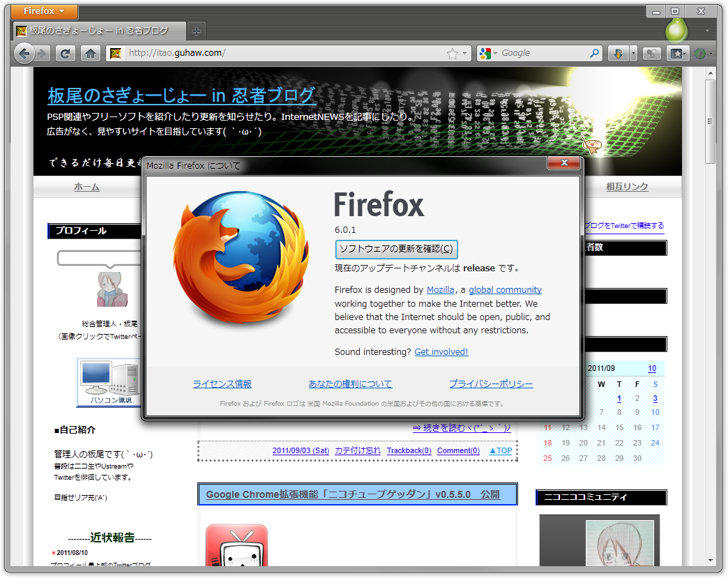The width and height of the screenshot is (728, 578).
Task: Click calendar date 17
Action: pyautogui.click(x=655, y=427)
